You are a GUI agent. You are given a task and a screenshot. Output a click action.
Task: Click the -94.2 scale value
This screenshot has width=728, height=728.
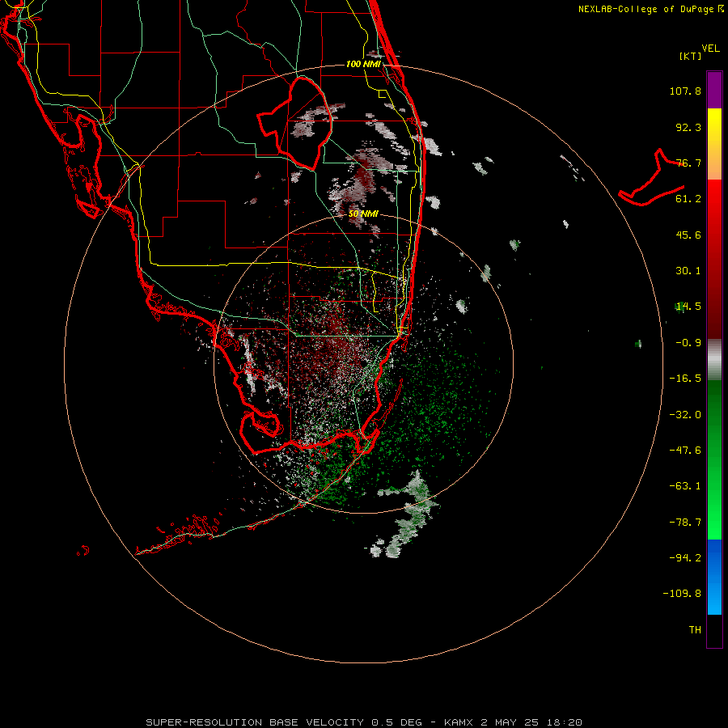pos(685,557)
